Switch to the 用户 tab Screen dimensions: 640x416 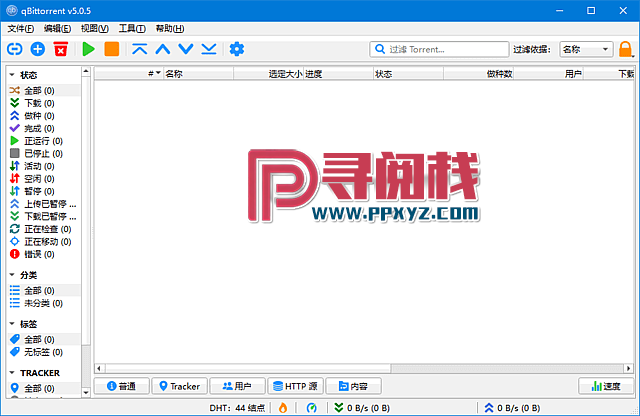[238, 386]
